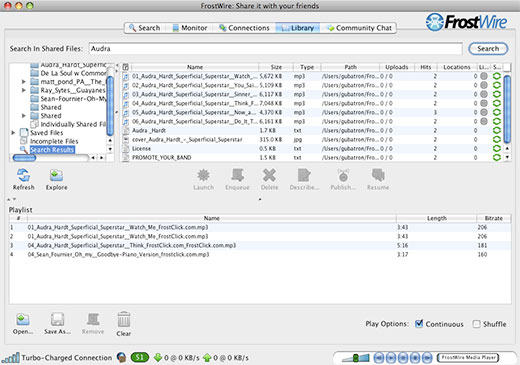
Task: Skip to next track in media player
Action: click(427, 358)
